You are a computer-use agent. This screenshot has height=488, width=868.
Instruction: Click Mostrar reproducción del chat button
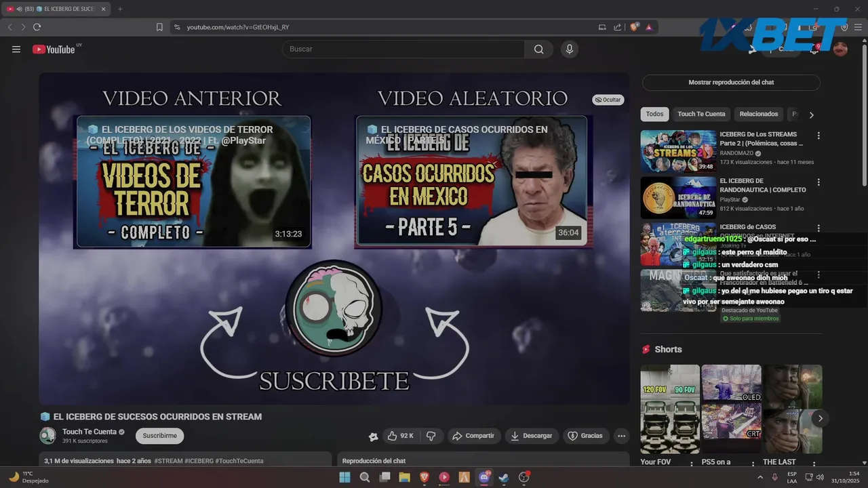pos(731,82)
